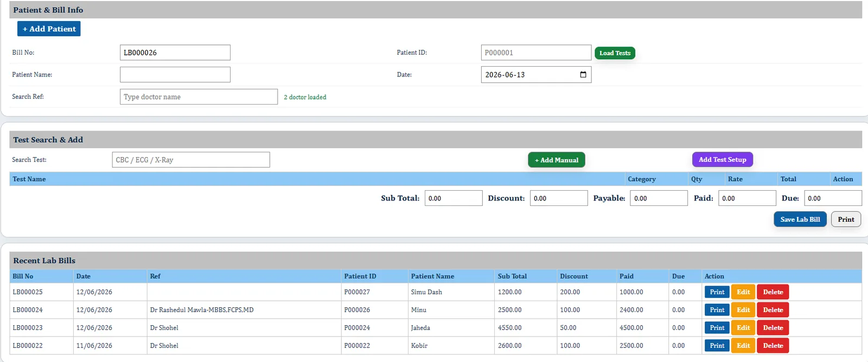Open the date picker calendar icon
The image size is (868, 362).
583,75
